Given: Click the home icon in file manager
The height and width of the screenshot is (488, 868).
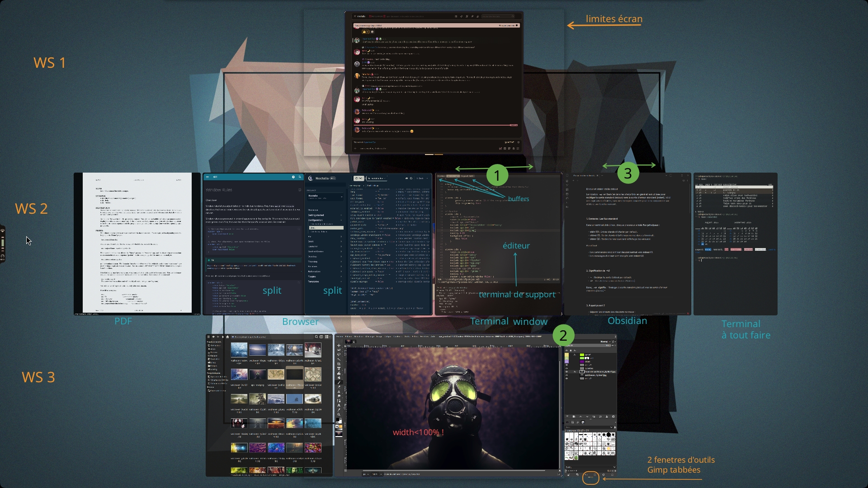Looking at the screenshot, I should (227, 337).
